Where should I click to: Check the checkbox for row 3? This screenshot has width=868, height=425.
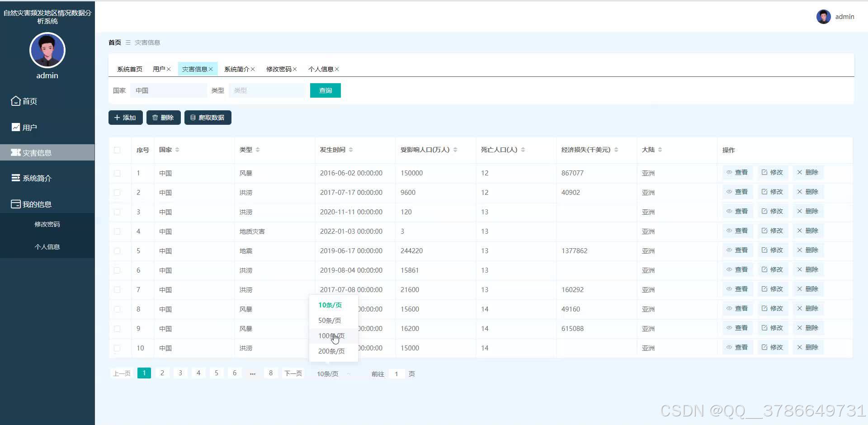click(x=117, y=212)
